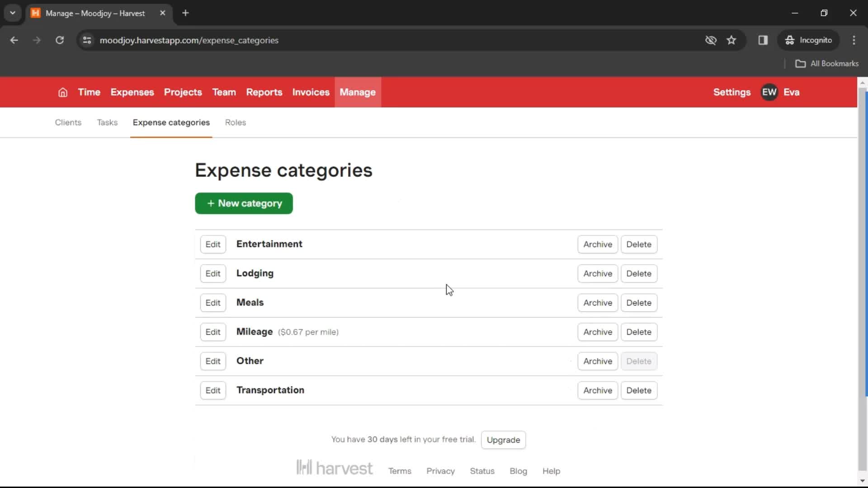Click the Team navigation item

pos(224,92)
